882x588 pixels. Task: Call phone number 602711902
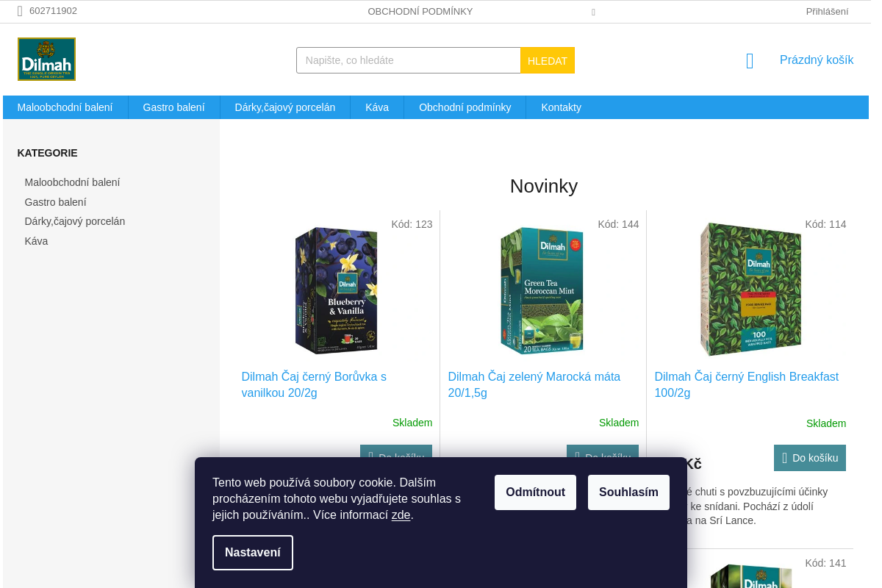[53, 11]
